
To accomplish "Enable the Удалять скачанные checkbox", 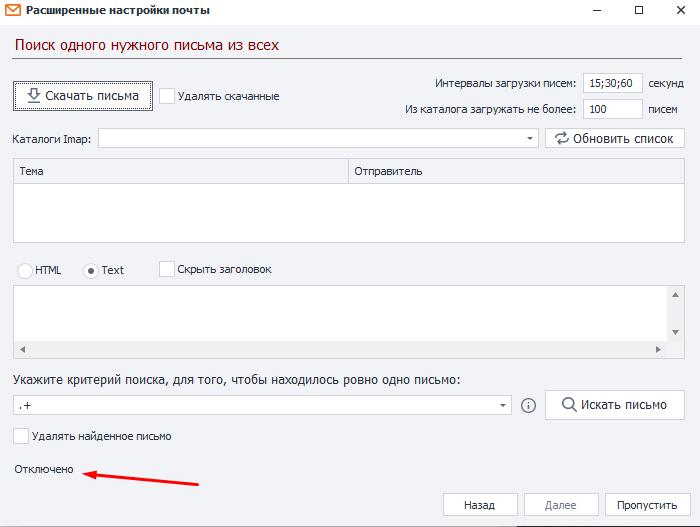I will 167,96.
